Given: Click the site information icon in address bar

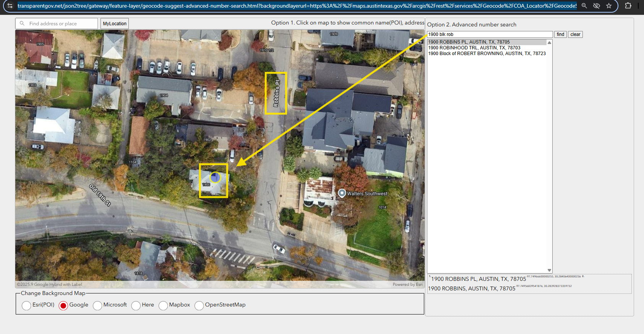Looking at the screenshot, I should 10,6.
